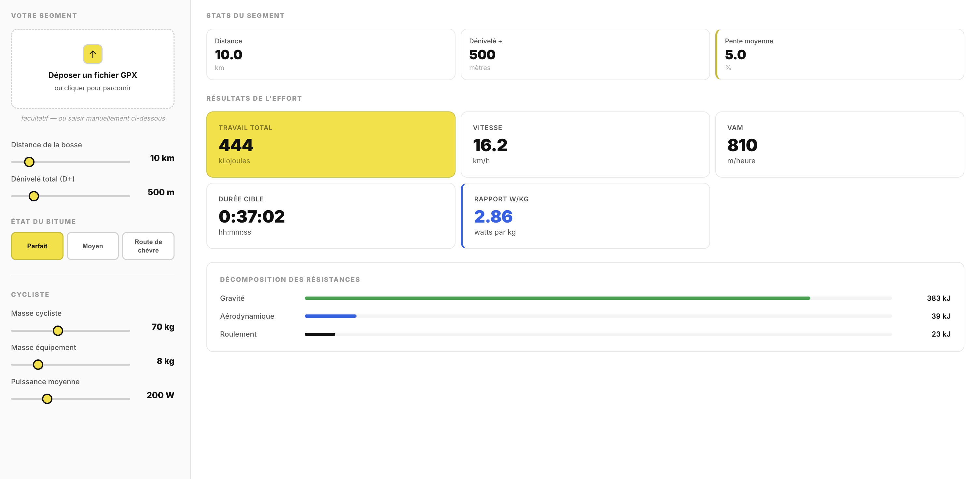This screenshot has width=980, height=479.
Task: Select the Moyen bitumen state
Action: 92,246
